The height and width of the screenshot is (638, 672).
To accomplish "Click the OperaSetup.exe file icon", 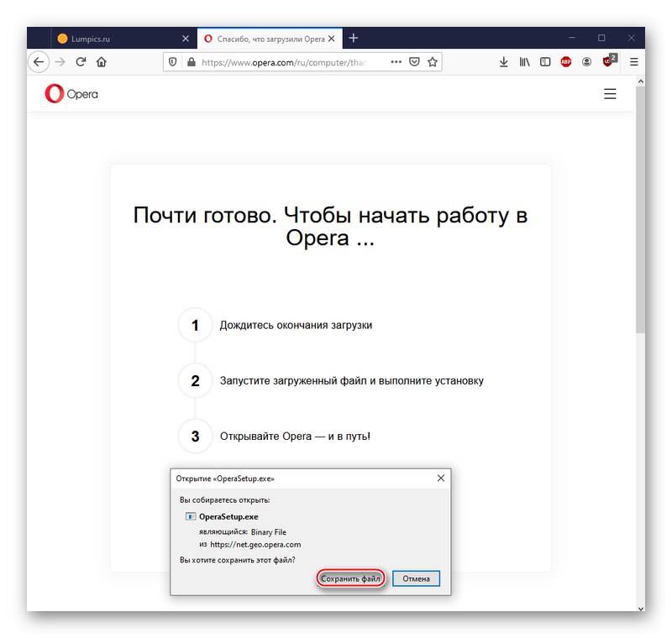I will coord(191,516).
